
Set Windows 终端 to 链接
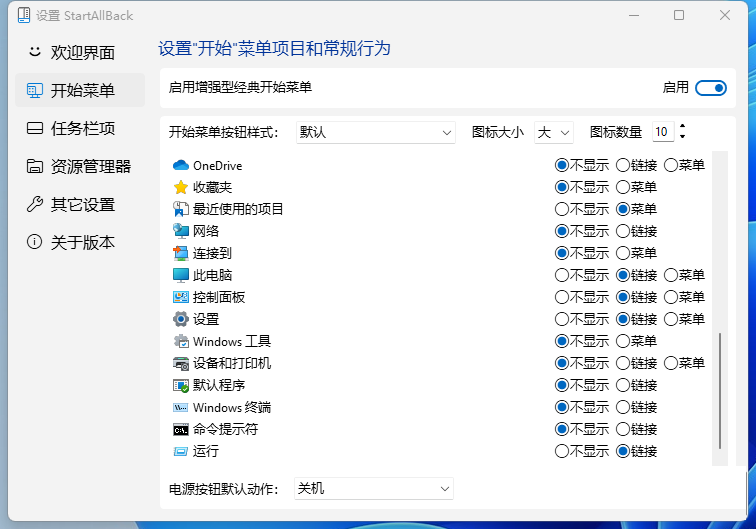coord(636,407)
